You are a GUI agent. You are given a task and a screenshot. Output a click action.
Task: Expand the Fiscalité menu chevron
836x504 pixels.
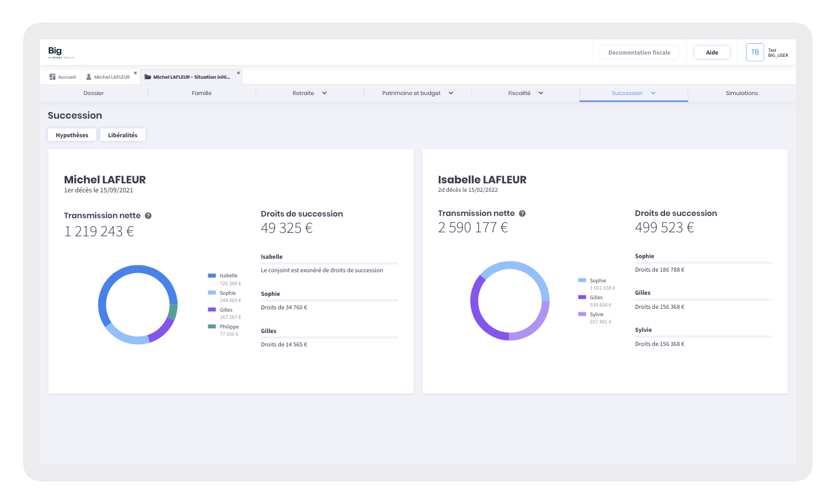(541, 93)
